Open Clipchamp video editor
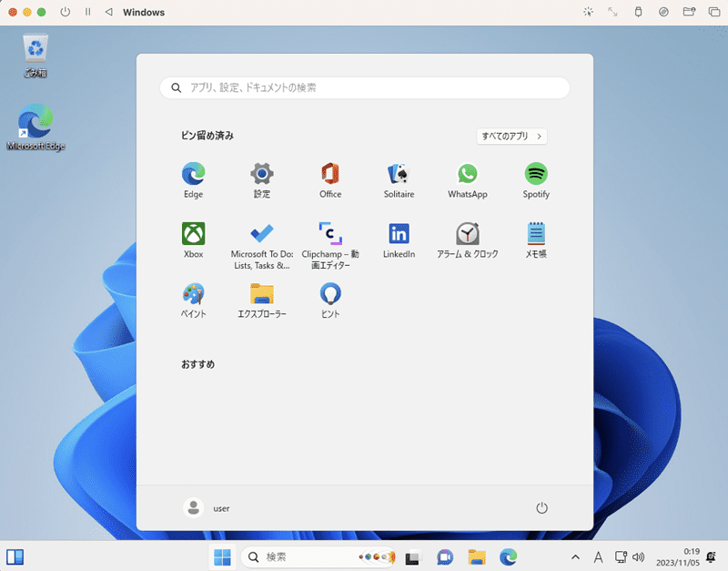Viewport: 728px width, 571px height. pyautogui.click(x=330, y=246)
